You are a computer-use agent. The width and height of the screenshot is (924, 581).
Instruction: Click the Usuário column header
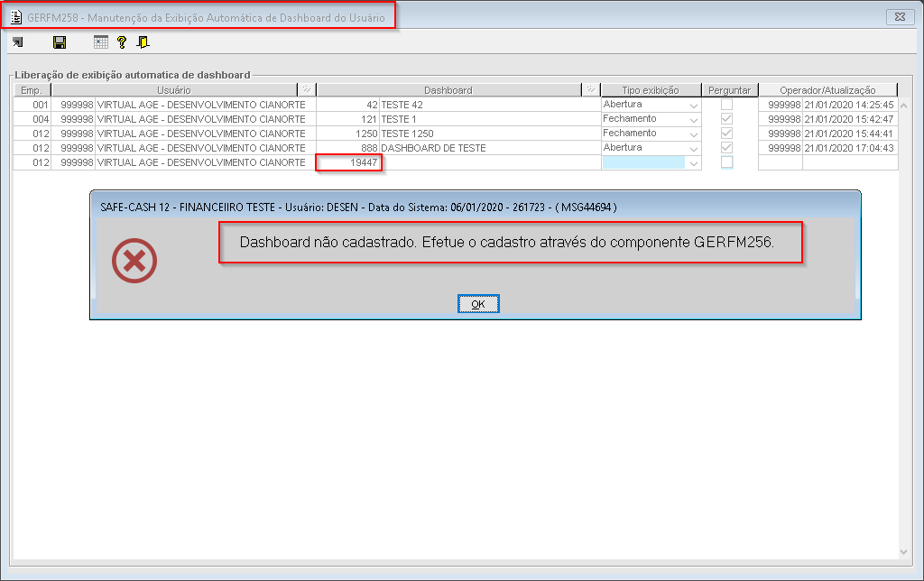tap(174, 90)
